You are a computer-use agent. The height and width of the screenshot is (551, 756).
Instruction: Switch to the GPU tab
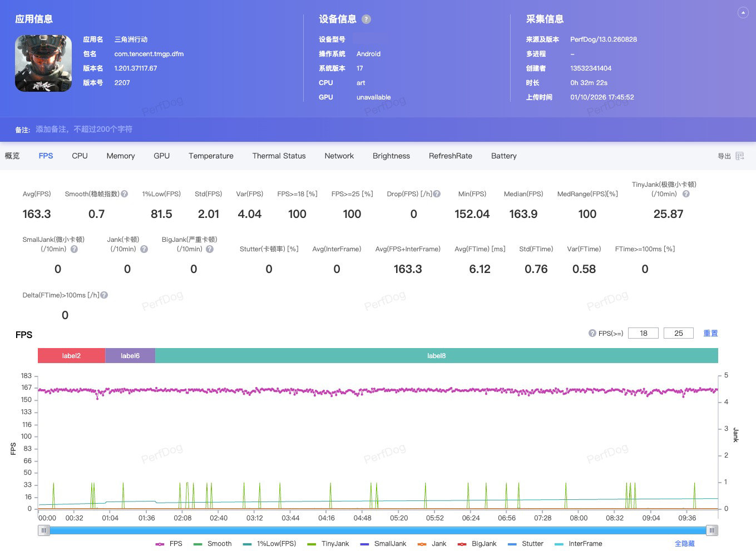(162, 156)
